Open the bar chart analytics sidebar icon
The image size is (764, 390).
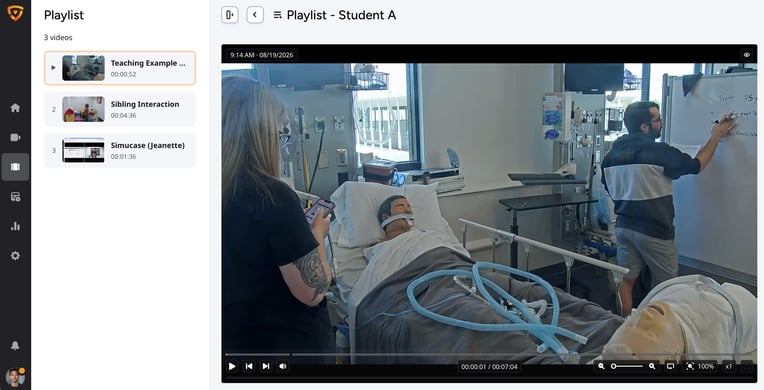[15, 226]
